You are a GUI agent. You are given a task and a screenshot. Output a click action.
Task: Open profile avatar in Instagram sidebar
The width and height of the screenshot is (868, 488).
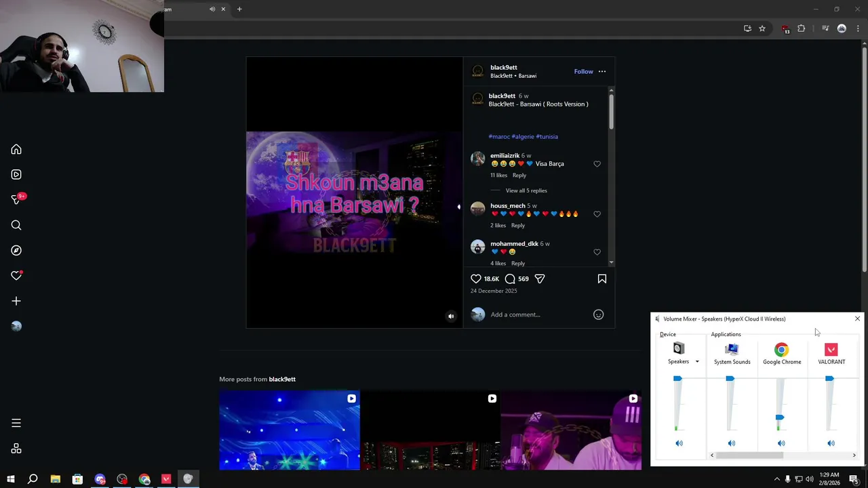coord(16,326)
